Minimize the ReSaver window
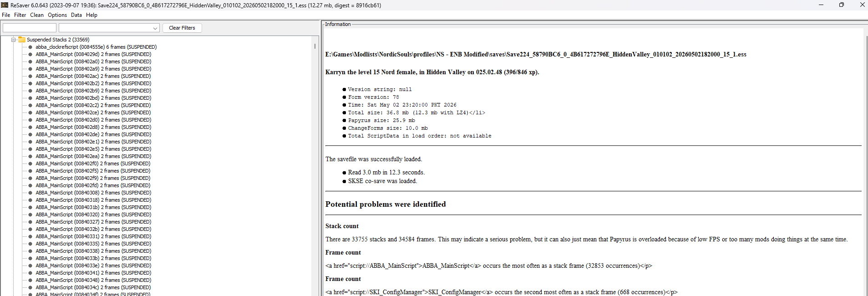Screen dimensions: 868x296 pos(821,5)
